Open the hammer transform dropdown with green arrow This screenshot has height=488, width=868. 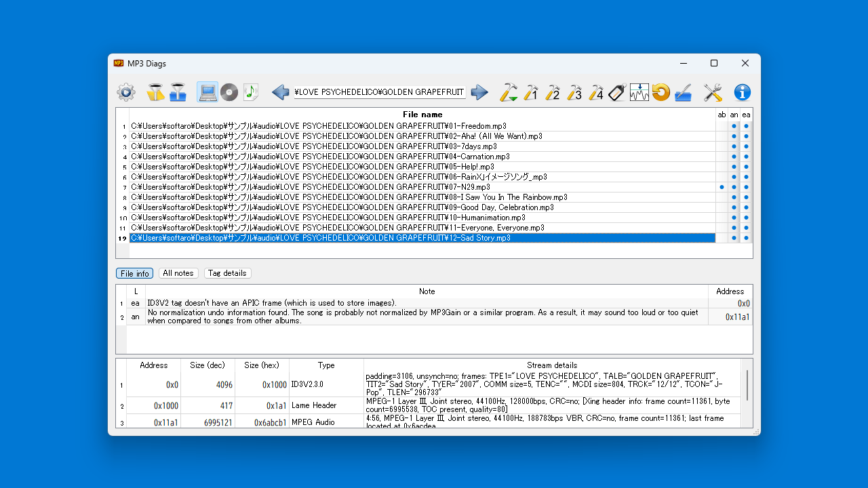tap(509, 92)
